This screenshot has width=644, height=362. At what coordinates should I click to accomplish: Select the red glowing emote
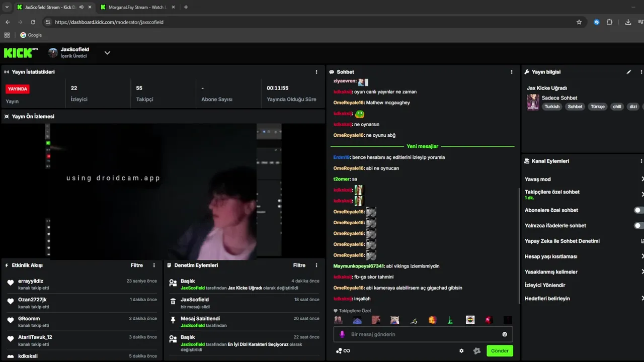click(489, 320)
